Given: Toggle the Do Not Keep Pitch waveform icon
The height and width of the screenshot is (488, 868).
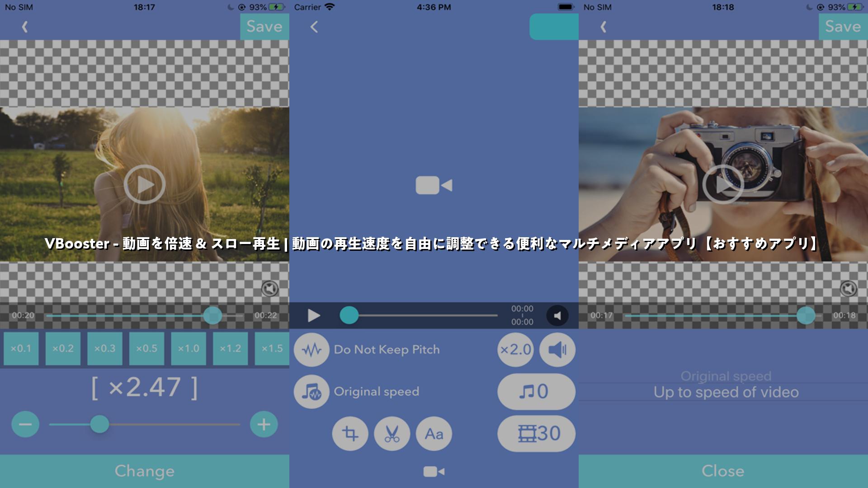Looking at the screenshot, I should (311, 350).
